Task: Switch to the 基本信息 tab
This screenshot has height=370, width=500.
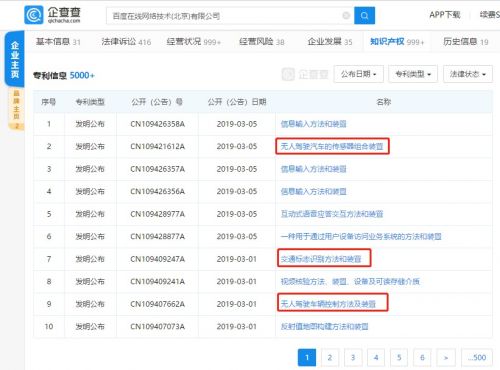Action: tap(58, 42)
